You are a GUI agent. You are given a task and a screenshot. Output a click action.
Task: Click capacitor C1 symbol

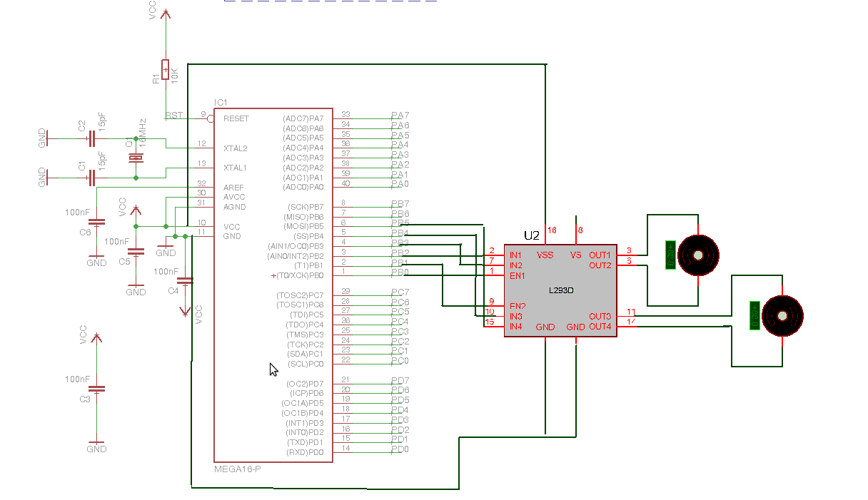[x=91, y=178]
